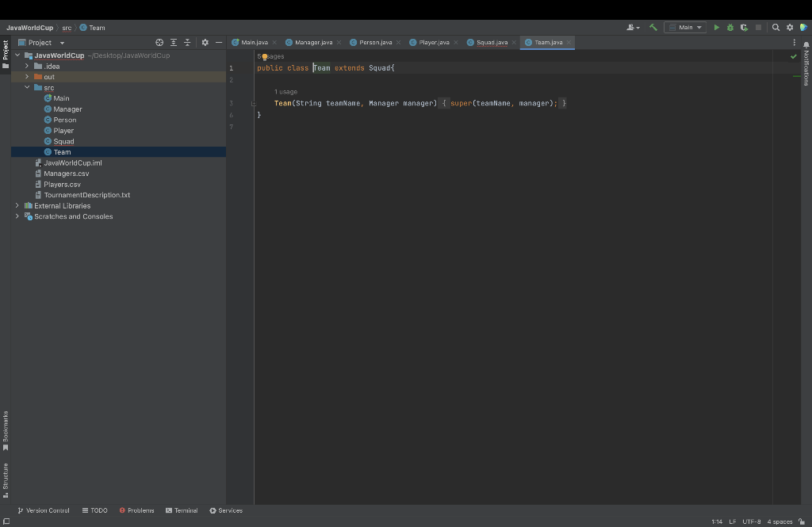Switch to the Squad.java tab

[x=491, y=42]
